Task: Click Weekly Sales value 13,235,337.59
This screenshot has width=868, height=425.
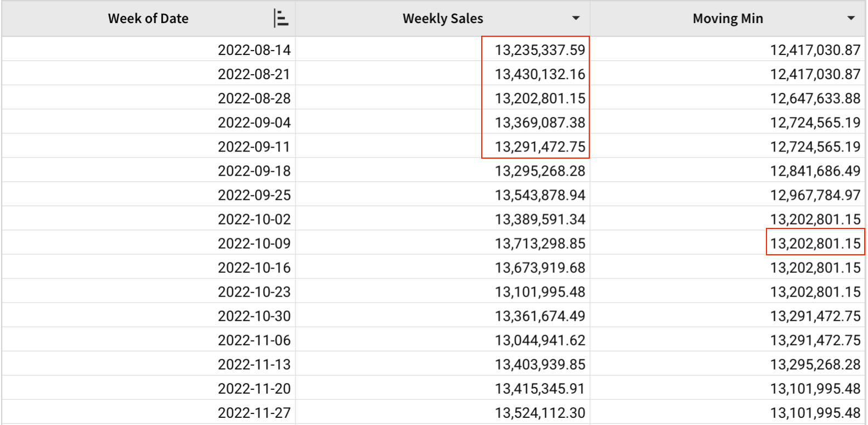Action: point(540,50)
